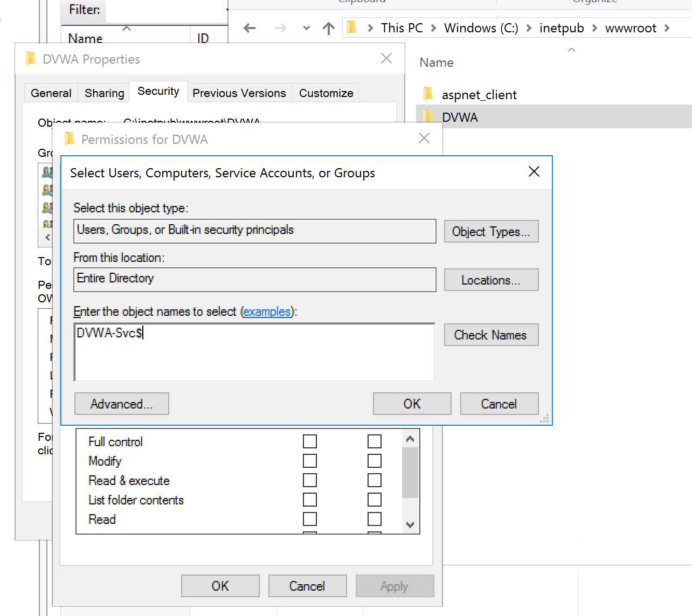The height and width of the screenshot is (616, 692).
Task: Open the recent locations dropdown in Explorer
Action: tap(307, 28)
